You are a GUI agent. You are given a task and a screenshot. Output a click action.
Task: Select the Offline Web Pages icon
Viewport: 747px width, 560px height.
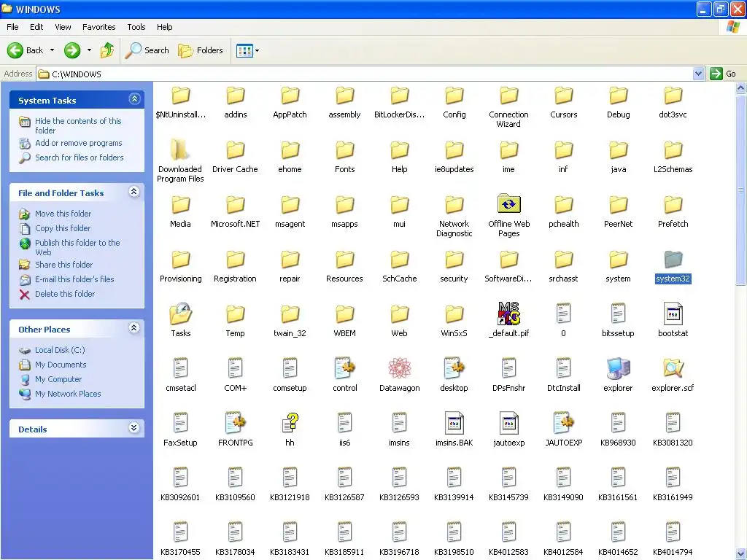[x=508, y=204]
